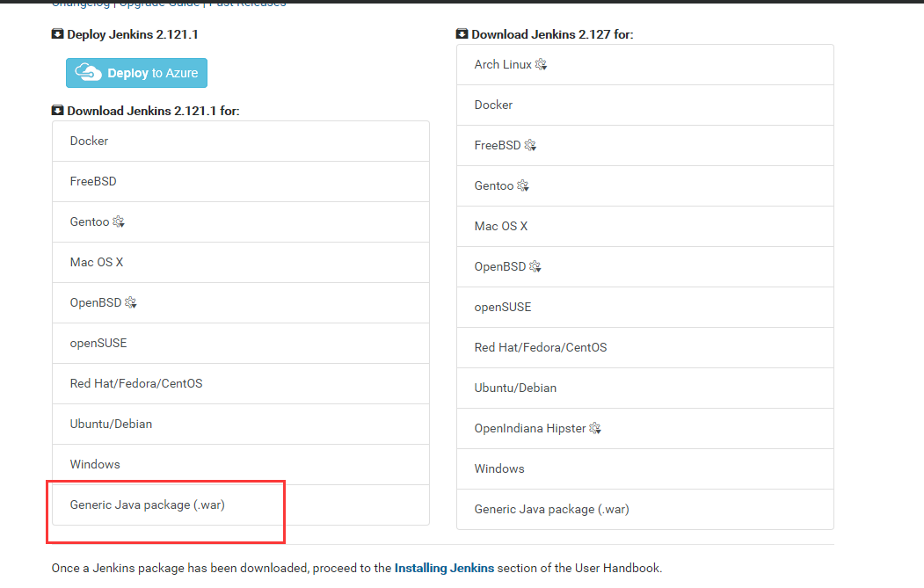Click the "Download Jenkins 2.121.1 for:" heading text

tap(153, 111)
